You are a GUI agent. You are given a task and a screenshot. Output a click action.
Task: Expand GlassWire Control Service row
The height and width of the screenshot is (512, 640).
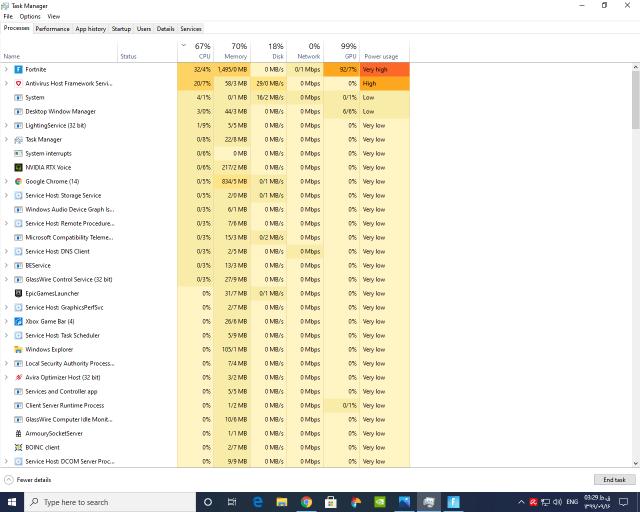tap(6, 279)
